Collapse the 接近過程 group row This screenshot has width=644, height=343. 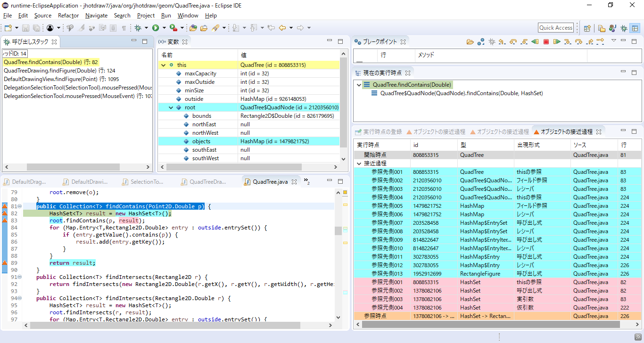359,163
